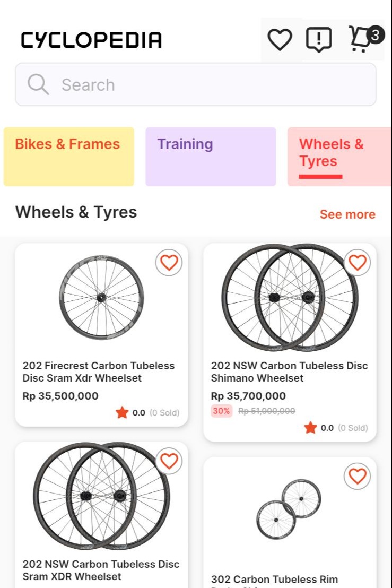Screen dimensions: 392x588
Task: Open the 302 Carbon Tubeless Rim image
Action: pos(289,508)
